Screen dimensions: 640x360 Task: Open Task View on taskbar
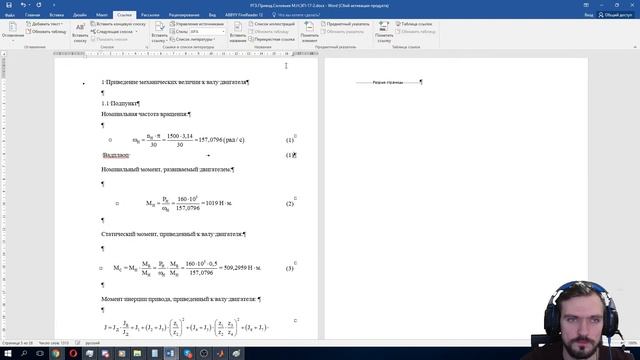click(40, 353)
